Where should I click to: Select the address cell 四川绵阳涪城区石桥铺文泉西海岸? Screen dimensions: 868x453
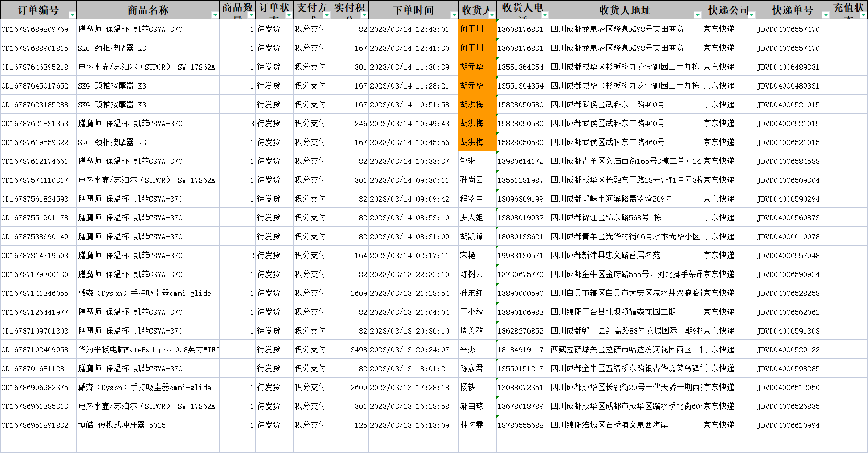(x=625, y=425)
